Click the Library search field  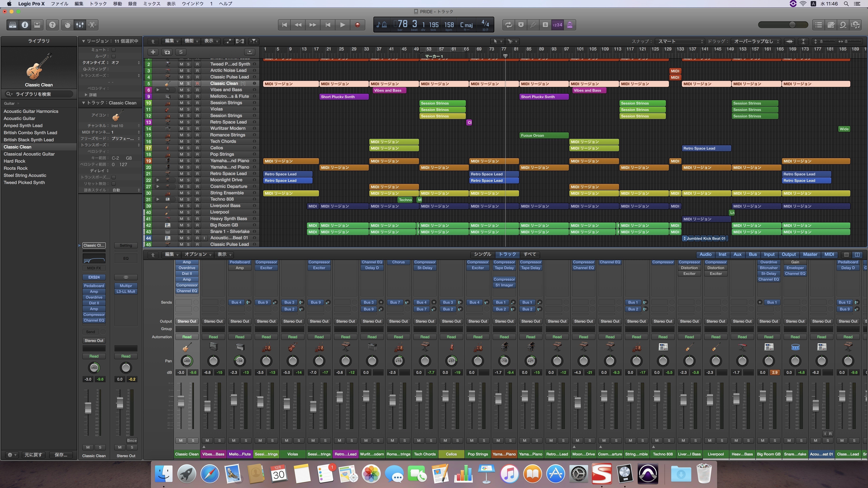(39, 94)
